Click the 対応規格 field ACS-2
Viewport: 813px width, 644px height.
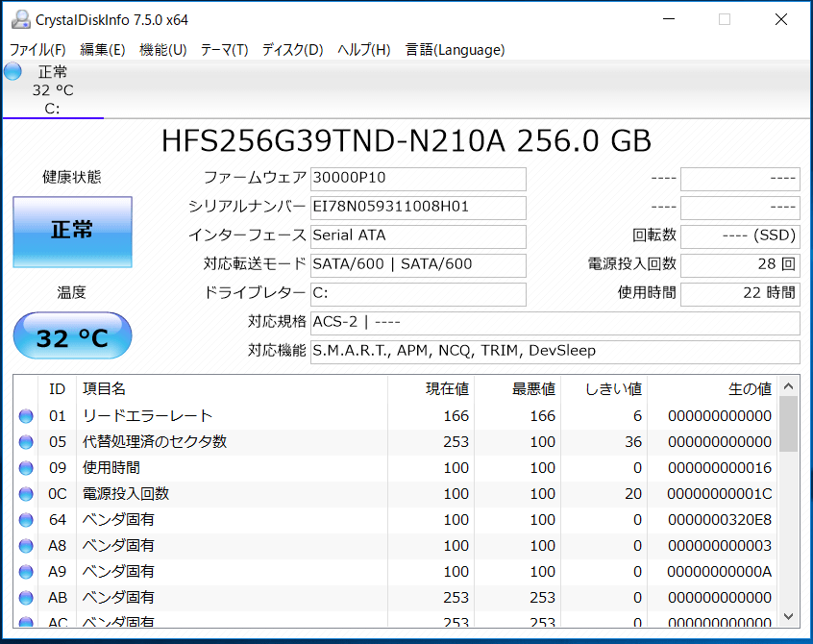tap(555, 323)
